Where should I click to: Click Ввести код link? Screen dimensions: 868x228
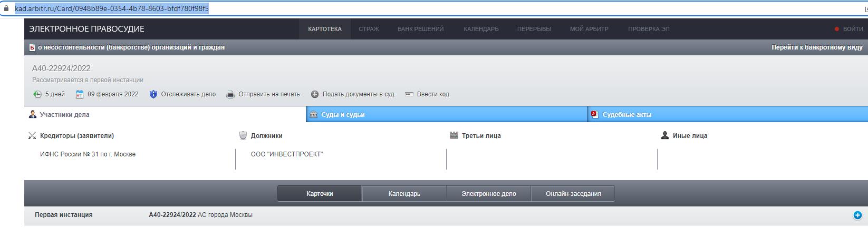(433, 94)
